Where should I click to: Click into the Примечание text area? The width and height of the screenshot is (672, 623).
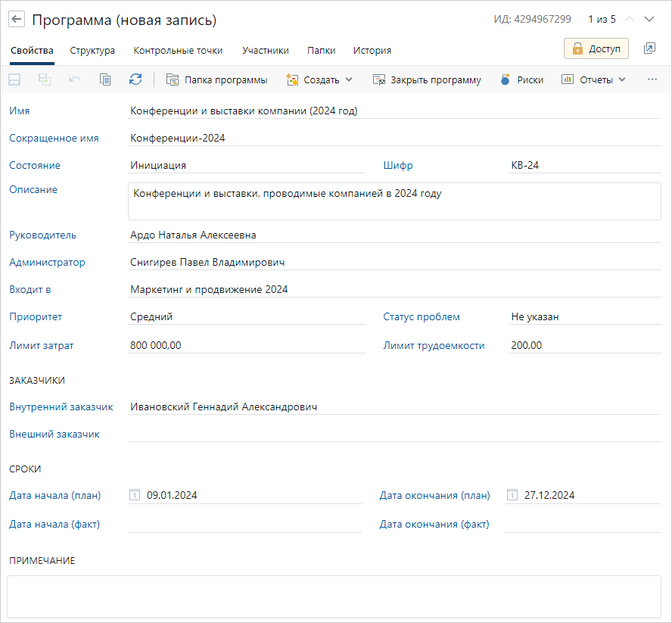point(334,597)
